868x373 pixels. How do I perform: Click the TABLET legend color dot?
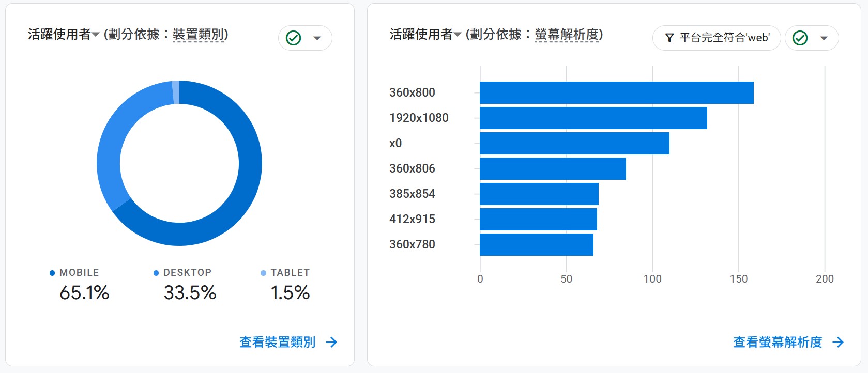tap(263, 273)
